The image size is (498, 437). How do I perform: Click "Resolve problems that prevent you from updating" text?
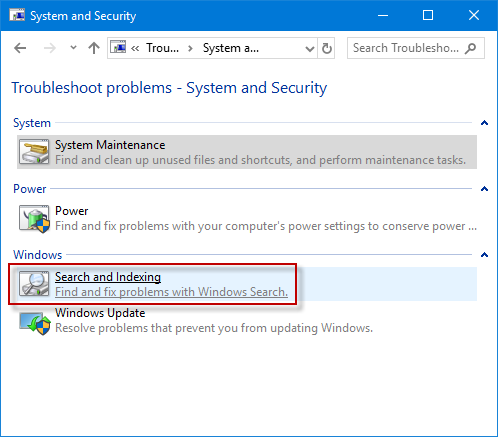pos(214,328)
